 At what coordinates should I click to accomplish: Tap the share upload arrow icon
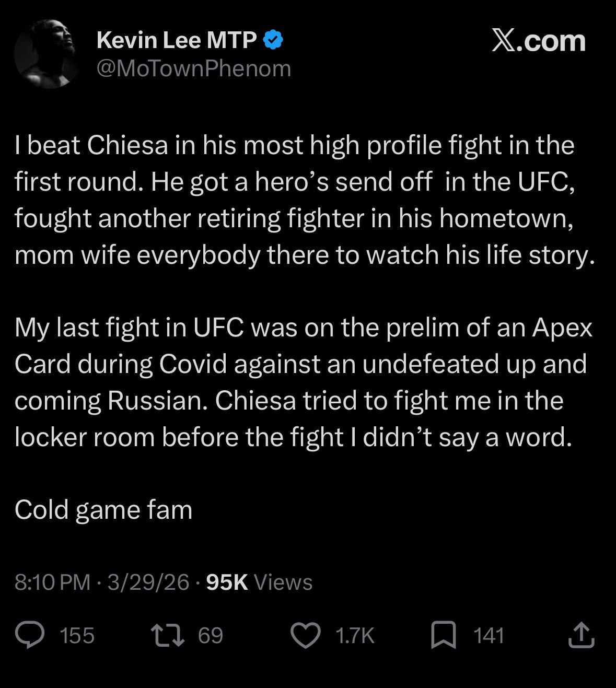581,635
